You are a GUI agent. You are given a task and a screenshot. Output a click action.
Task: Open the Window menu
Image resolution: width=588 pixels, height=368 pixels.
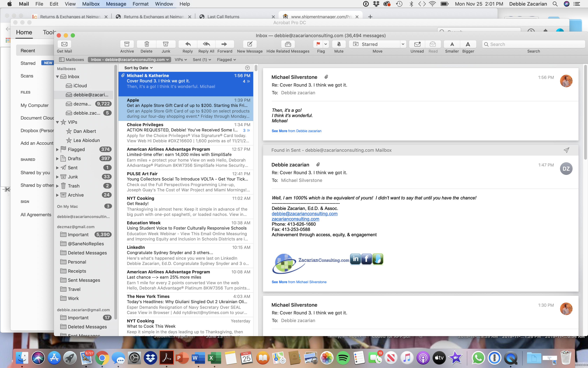[x=164, y=4]
